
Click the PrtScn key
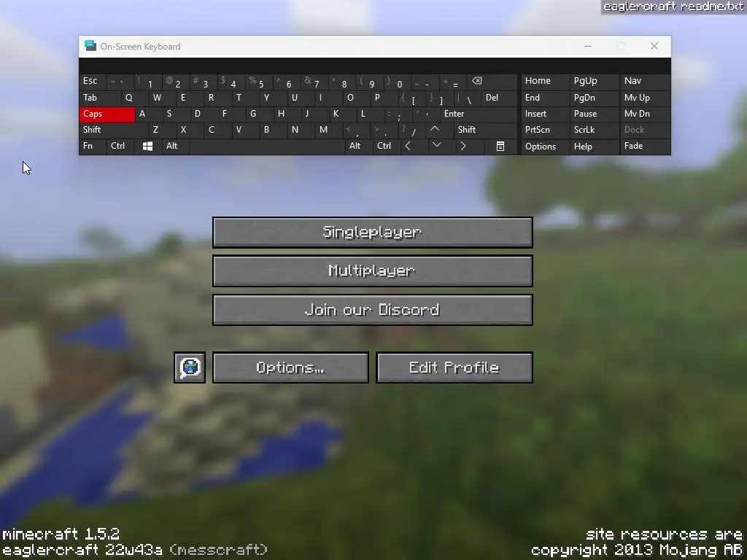(x=546, y=130)
